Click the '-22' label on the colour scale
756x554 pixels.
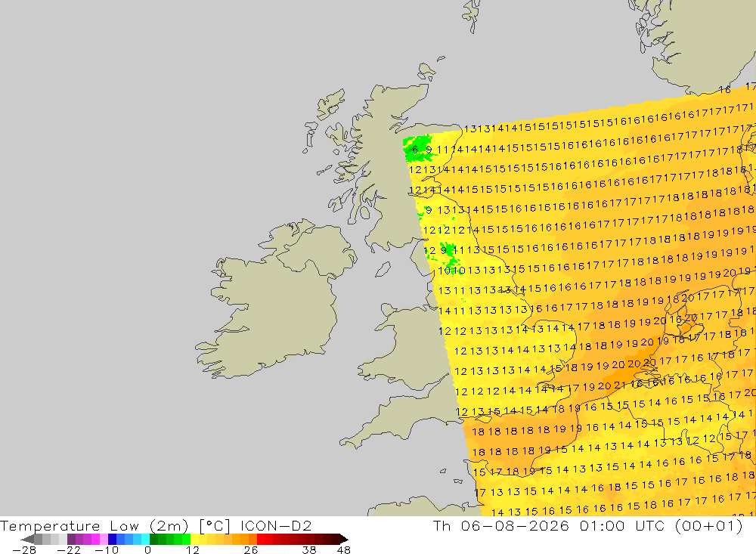pos(69,550)
